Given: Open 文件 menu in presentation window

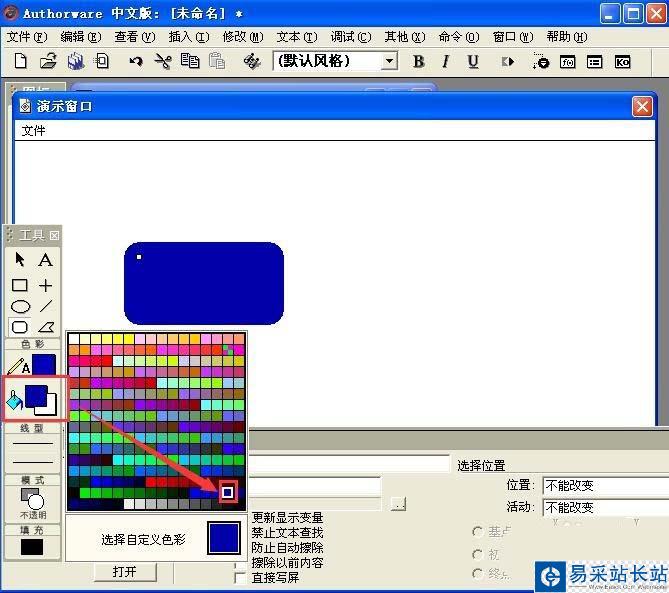Looking at the screenshot, I should coord(33,131).
